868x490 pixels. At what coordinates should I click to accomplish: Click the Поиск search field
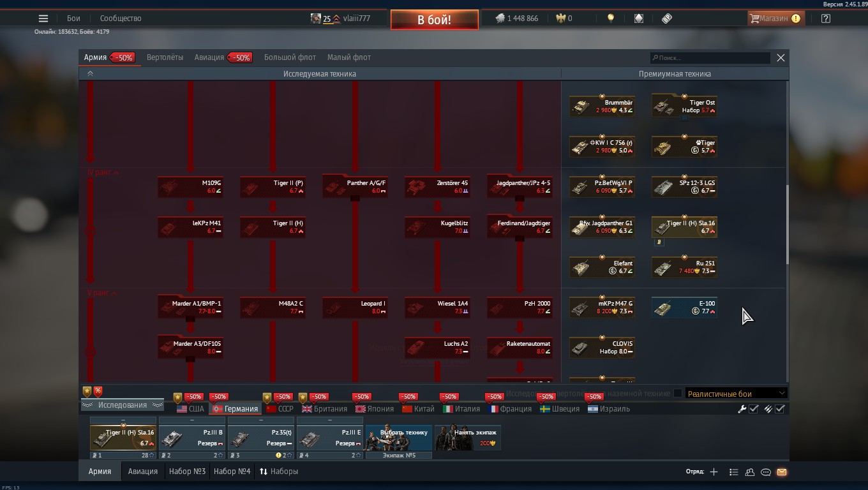(710, 58)
